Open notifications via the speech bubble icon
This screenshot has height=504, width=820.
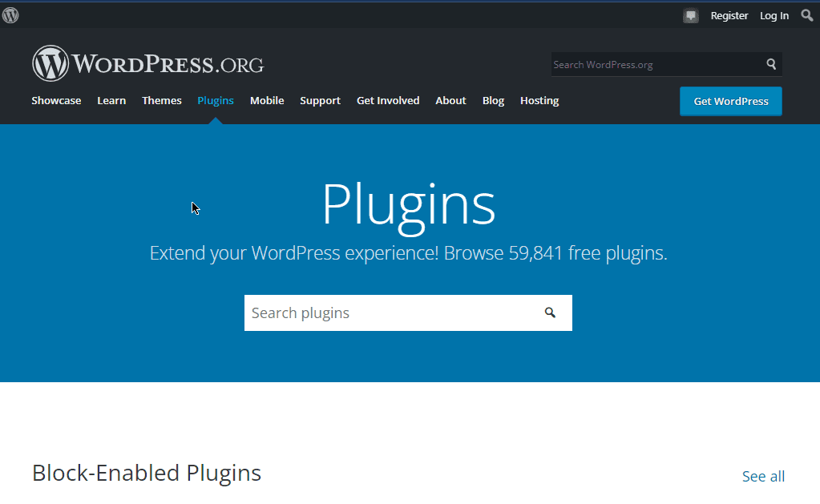[x=690, y=15]
